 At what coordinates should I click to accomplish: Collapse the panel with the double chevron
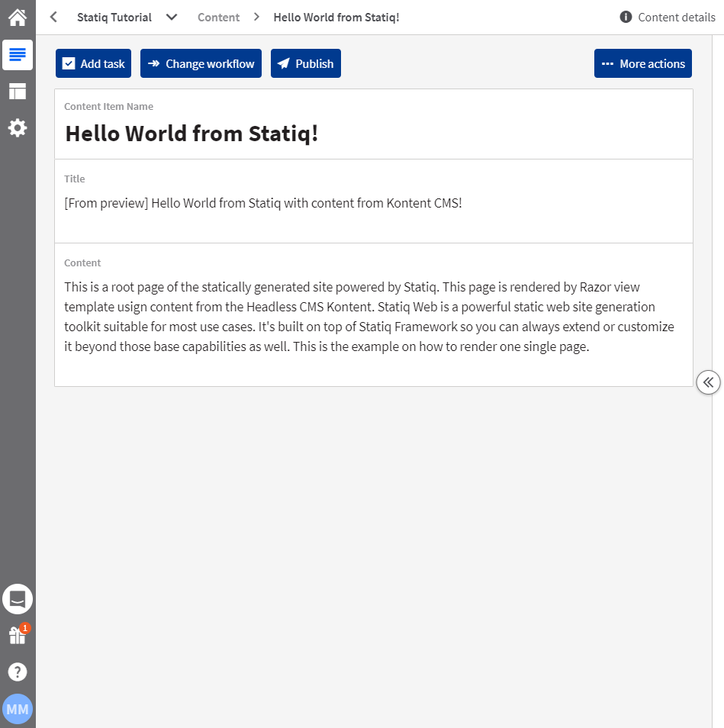(x=708, y=382)
